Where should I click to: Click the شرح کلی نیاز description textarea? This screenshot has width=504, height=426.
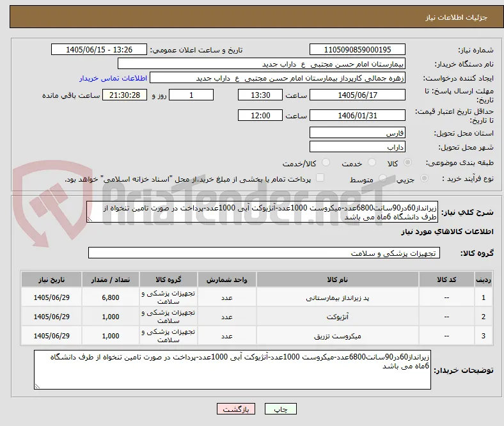click(x=262, y=212)
